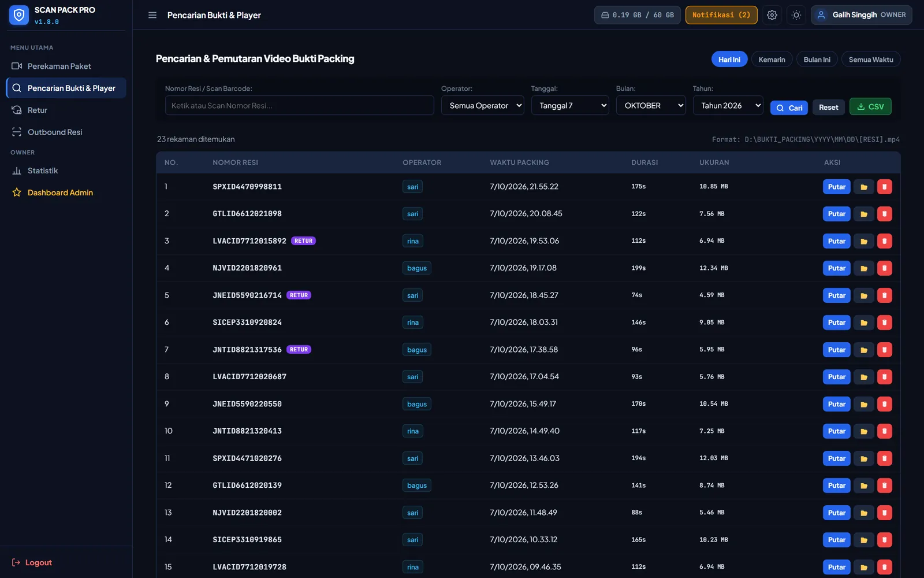Export results with CSV button
Screen dimensions: 924x578
tap(870, 106)
